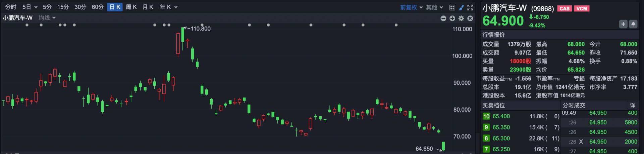Click the bid price 65.400
Screen dimensions: 644x154
[501, 116]
